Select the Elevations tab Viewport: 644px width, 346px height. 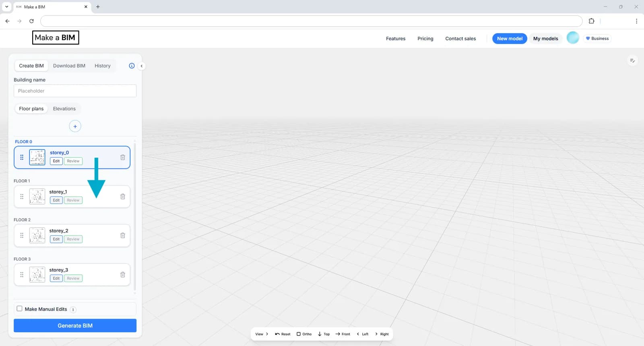64,109
